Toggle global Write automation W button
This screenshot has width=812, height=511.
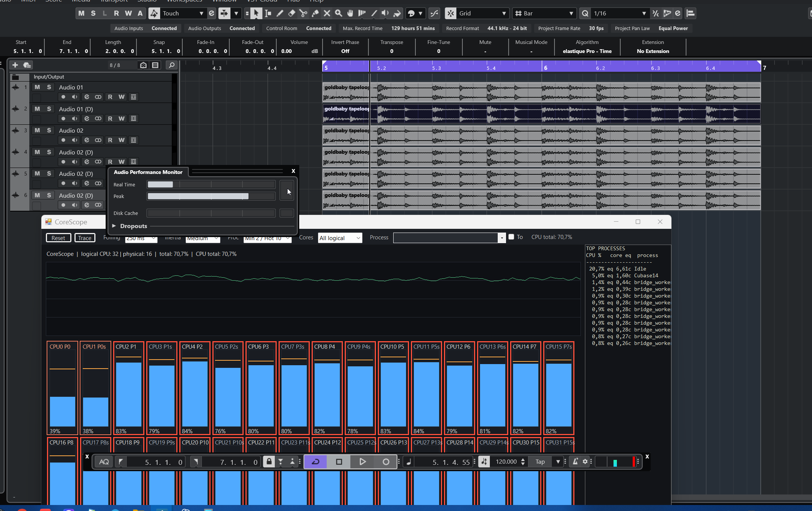click(x=129, y=14)
